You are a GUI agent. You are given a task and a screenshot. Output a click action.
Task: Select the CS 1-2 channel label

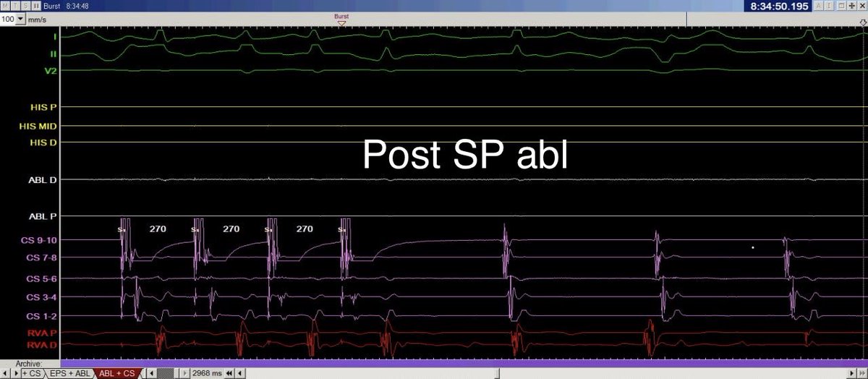(42, 316)
